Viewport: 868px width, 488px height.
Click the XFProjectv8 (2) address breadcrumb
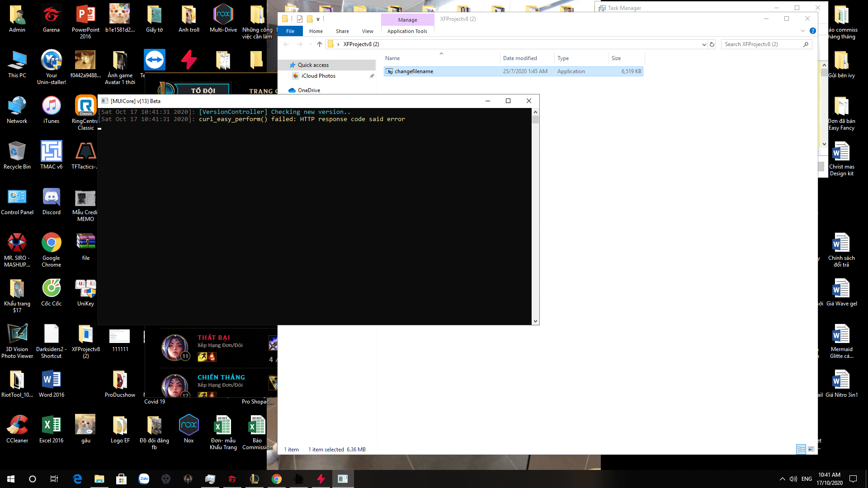[x=361, y=44]
